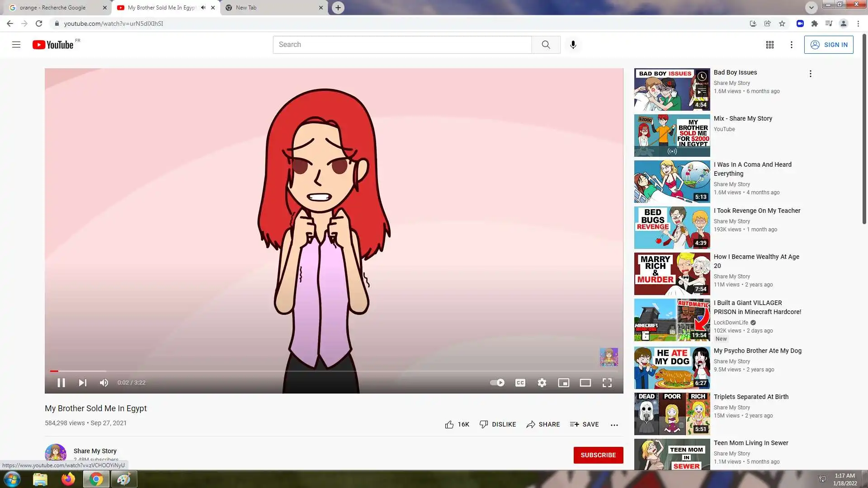Open options menu for Bad Boy Issues
The image size is (868, 488).
810,74
